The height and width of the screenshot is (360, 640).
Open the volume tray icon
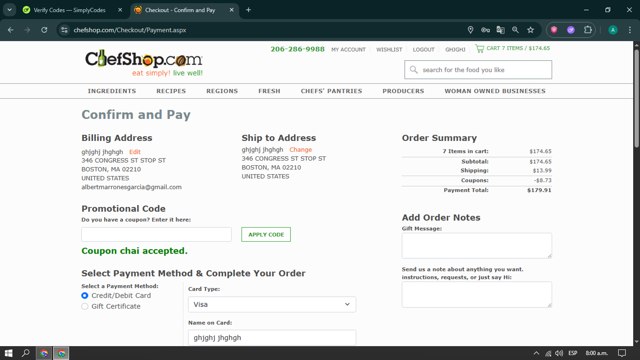[x=559, y=353]
